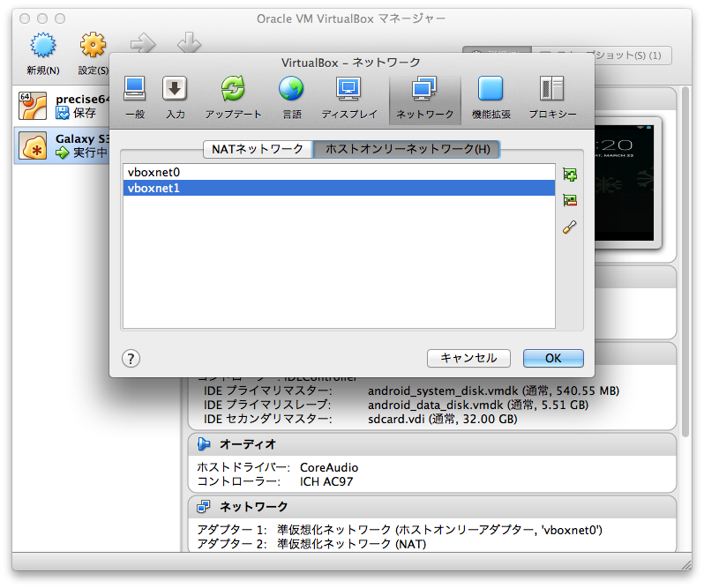Open the help question mark button
Screen dimensions: 704x588
131,359
